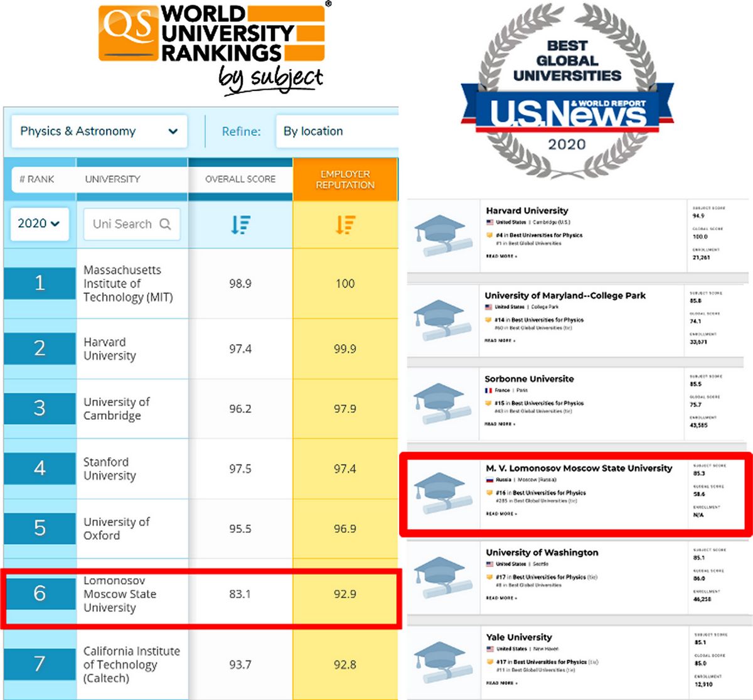Click University of Maryland's graduation cap thumbnail
This screenshot has height=700, width=753.
pos(444,321)
